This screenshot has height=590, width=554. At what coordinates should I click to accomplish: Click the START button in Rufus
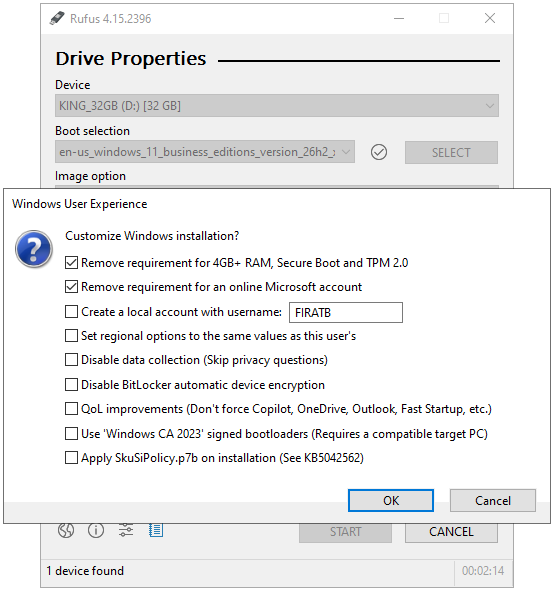point(345,532)
